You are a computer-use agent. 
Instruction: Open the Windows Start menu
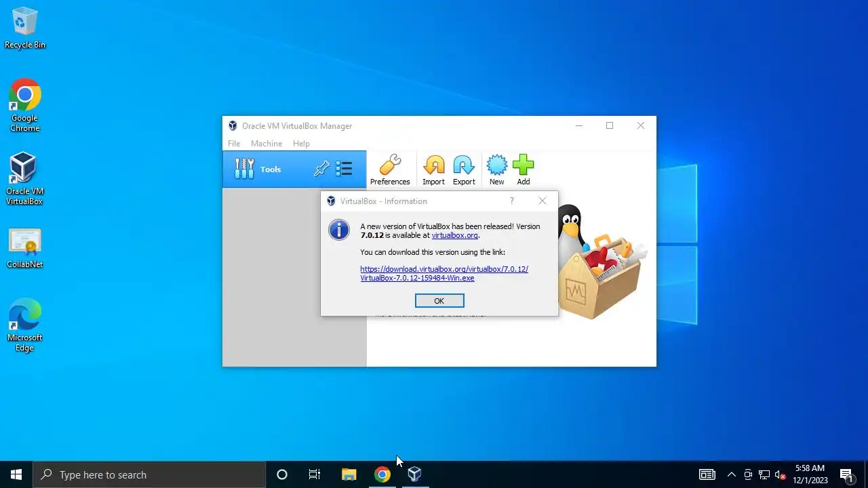(16, 474)
